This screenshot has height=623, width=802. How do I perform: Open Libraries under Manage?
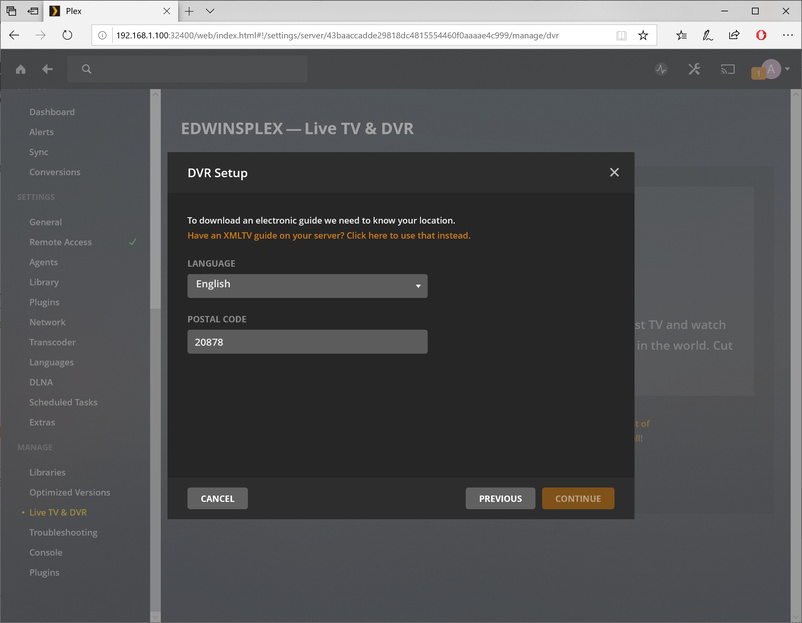47,472
